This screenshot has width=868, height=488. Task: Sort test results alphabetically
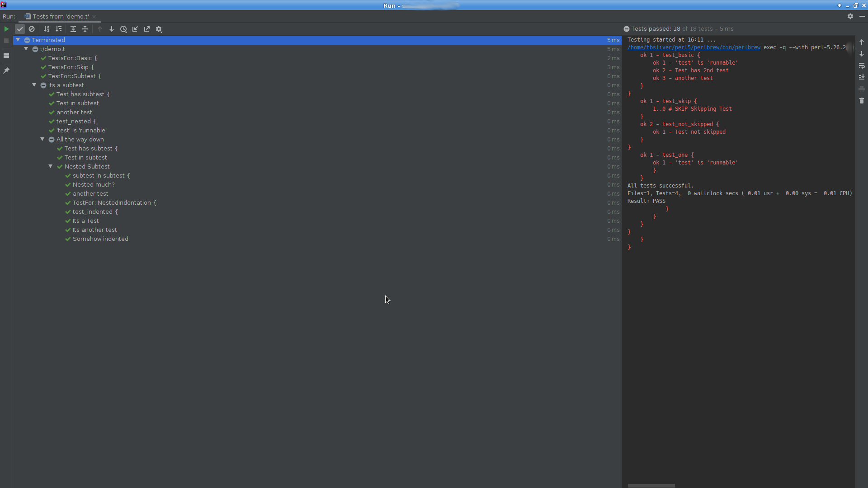(47, 29)
